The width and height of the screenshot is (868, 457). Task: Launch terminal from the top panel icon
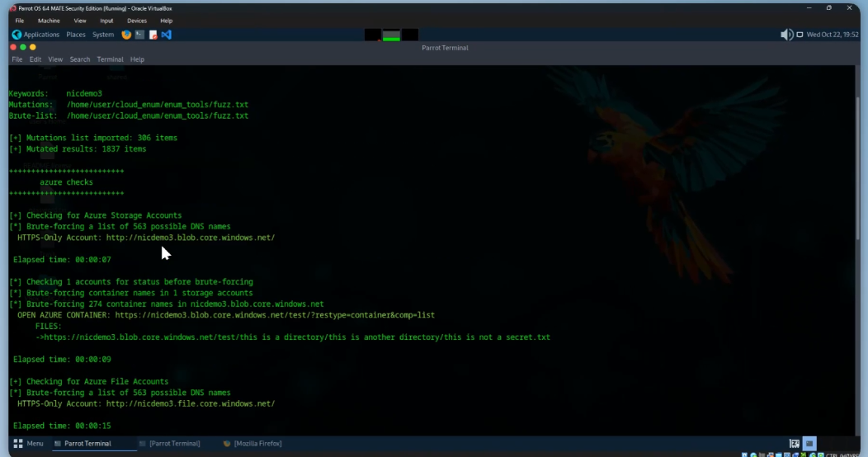click(x=139, y=35)
